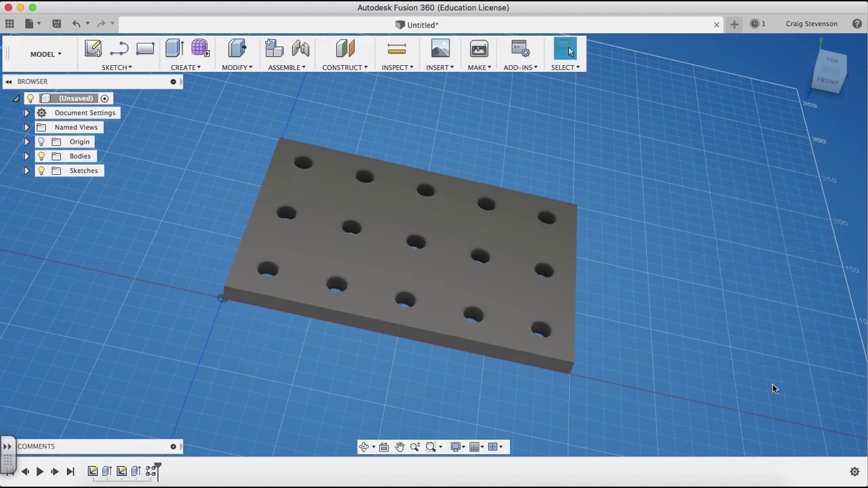Play the timeline
868x488 pixels.
(x=40, y=472)
